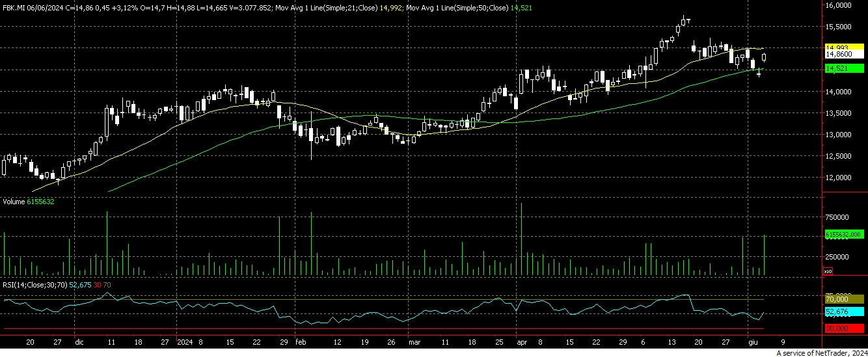Viewport: 868px width, 357px height.
Task: Click the '6' date label on date axis
Action: 644,341
